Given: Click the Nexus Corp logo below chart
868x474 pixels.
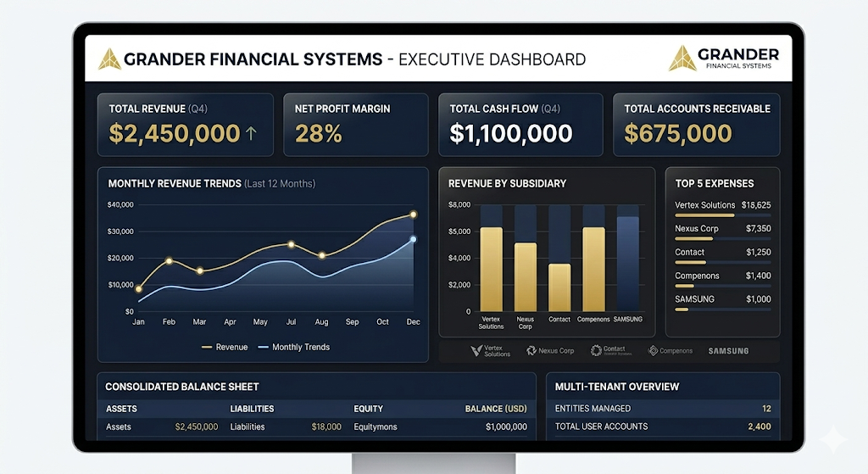Looking at the screenshot, I should click(550, 350).
